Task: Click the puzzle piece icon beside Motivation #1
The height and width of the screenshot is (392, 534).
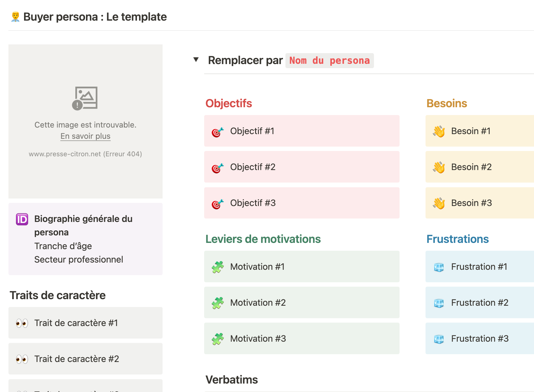Action: tap(218, 267)
